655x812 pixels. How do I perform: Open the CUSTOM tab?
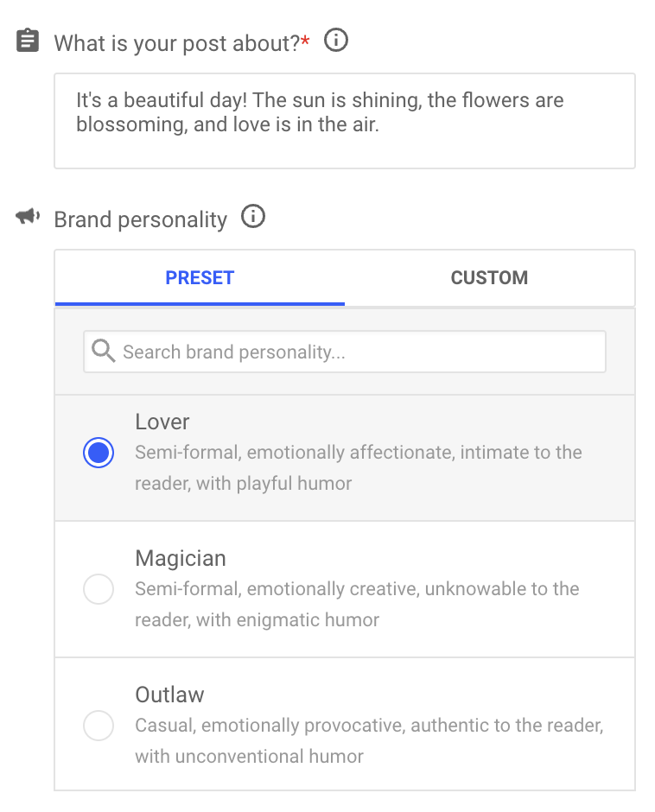click(490, 278)
